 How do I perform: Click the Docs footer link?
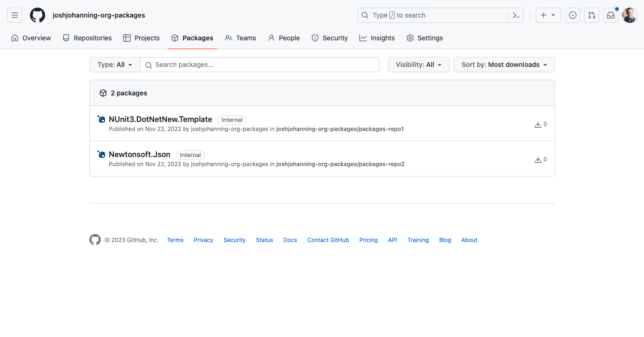[290, 240]
